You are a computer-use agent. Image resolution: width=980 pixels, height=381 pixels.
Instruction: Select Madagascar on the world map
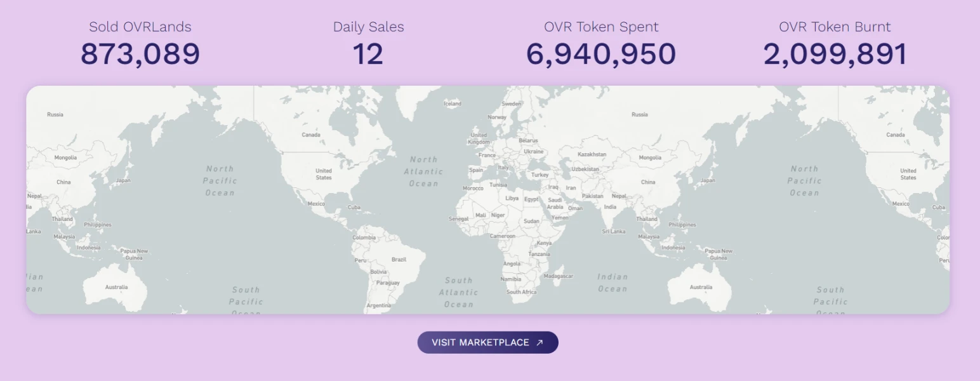click(559, 276)
